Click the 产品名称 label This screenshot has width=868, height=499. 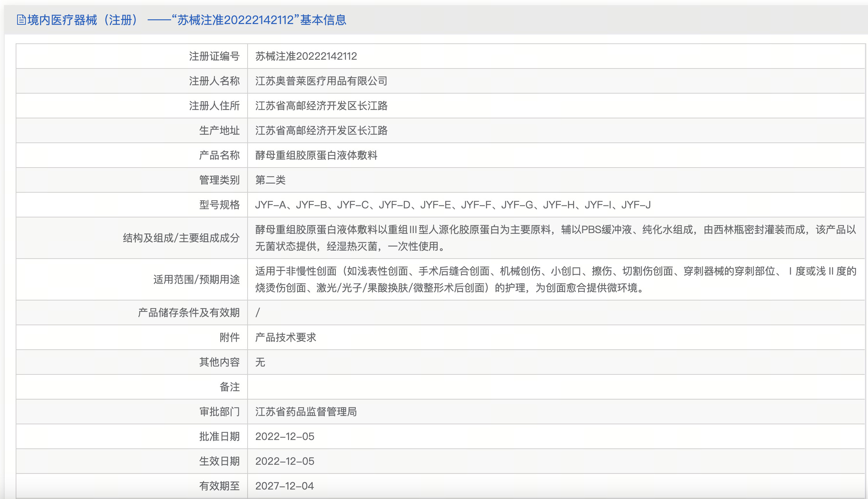tap(219, 155)
